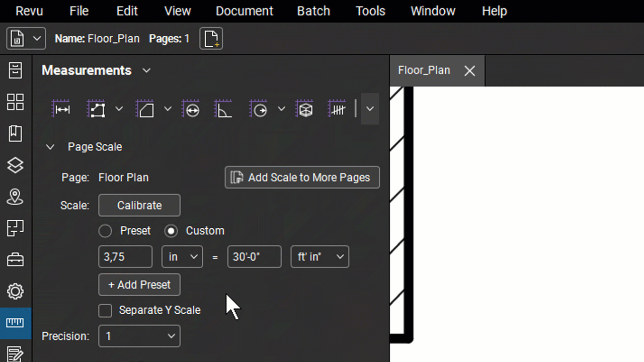Click the Pages: 1 label

click(x=169, y=39)
